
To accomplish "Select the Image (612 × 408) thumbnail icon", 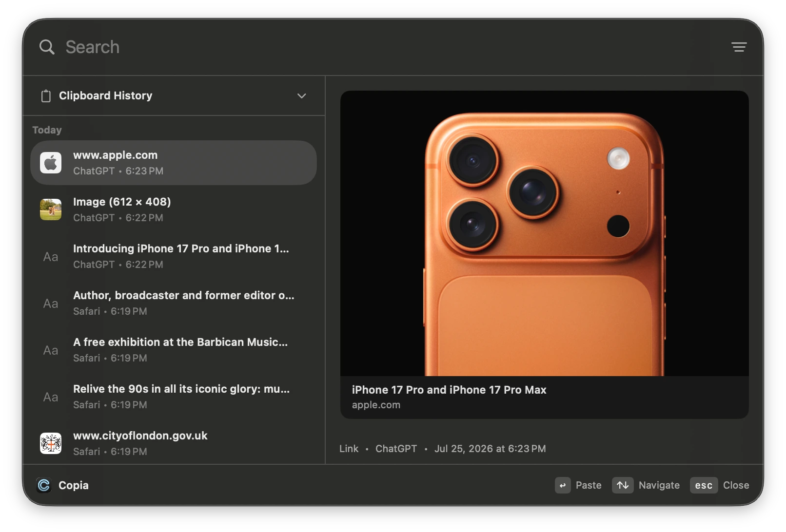I will [51, 209].
